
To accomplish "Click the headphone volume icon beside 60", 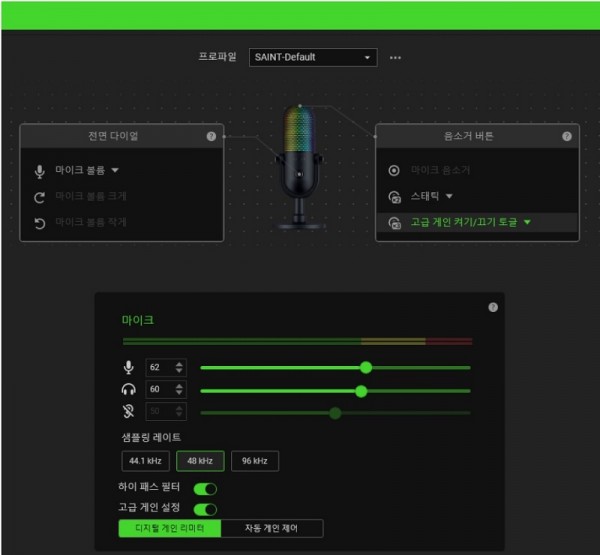I will click(126, 390).
